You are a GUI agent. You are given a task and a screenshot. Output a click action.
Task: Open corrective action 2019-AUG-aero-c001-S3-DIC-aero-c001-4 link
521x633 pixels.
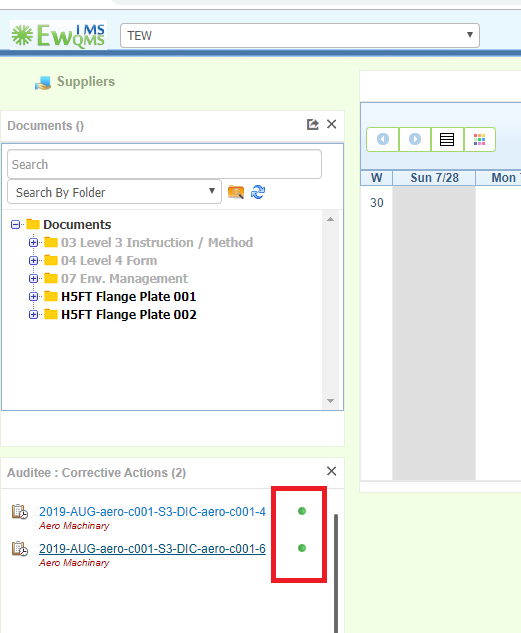pos(152,511)
